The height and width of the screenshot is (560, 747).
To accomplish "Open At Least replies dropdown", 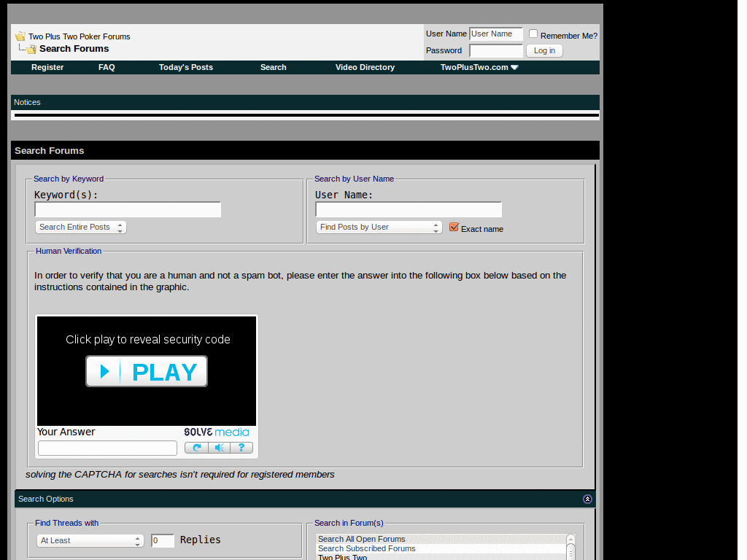I will (x=90, y=540).
